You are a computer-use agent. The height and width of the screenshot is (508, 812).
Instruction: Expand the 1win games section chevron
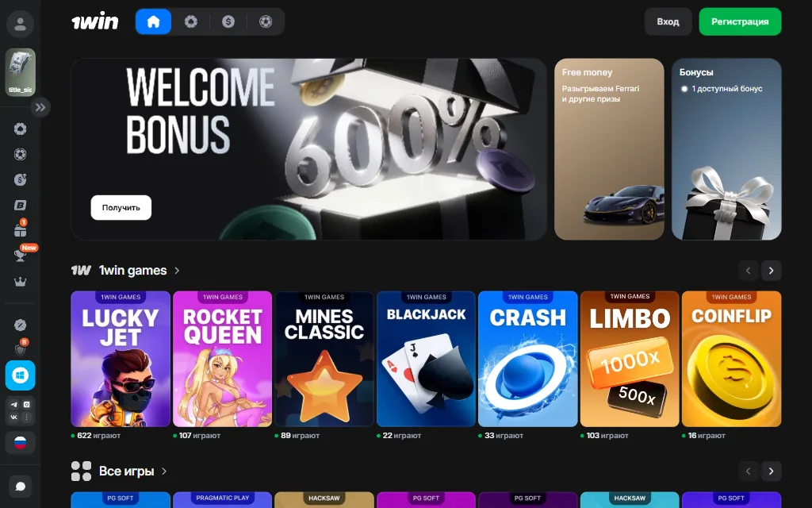177,270
